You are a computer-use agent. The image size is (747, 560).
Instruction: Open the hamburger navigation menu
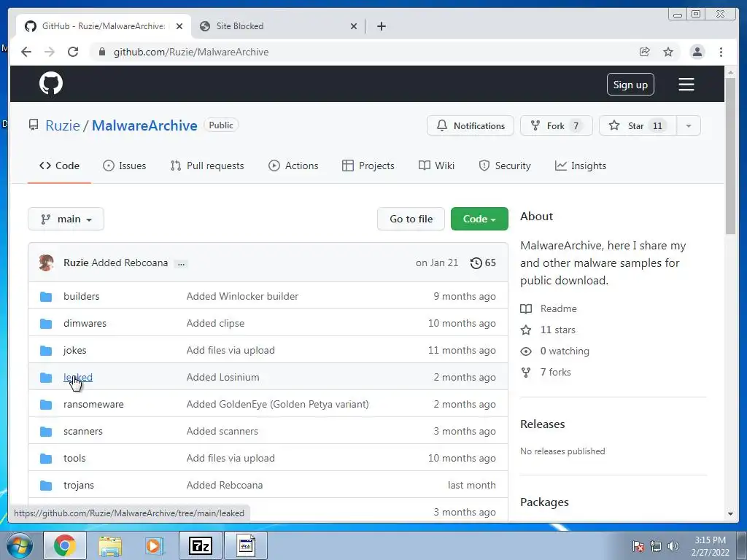(686, 85)
